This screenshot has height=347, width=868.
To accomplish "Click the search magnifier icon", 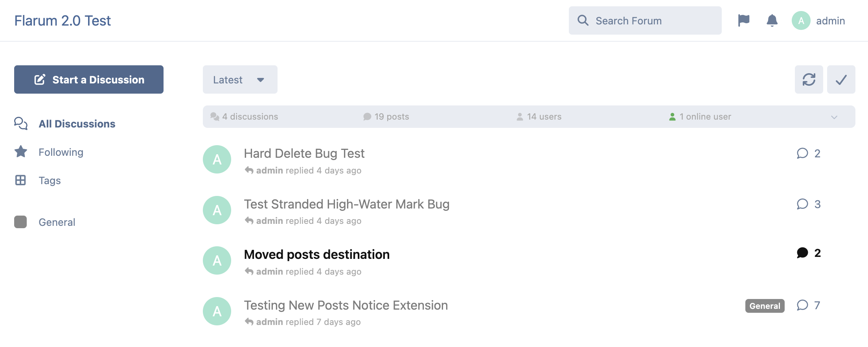I will 583,20.
